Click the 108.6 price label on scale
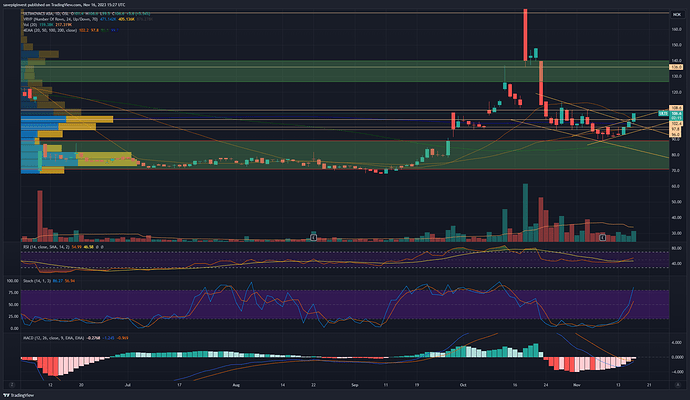Viewport: 690px width, 400px height. [x=676, y=108]
